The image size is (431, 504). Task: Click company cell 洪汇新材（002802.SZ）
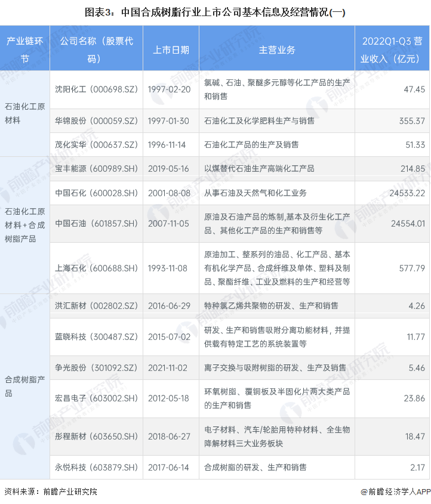pos(96,305)
